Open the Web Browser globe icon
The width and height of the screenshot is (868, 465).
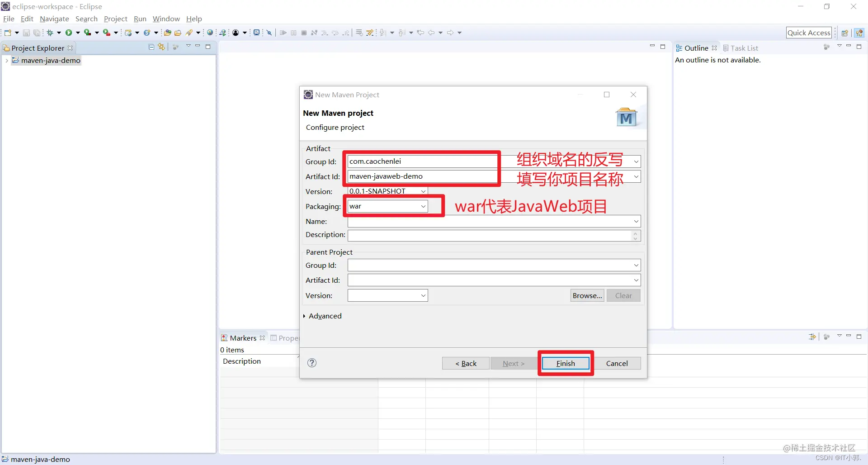pos(210,33)
